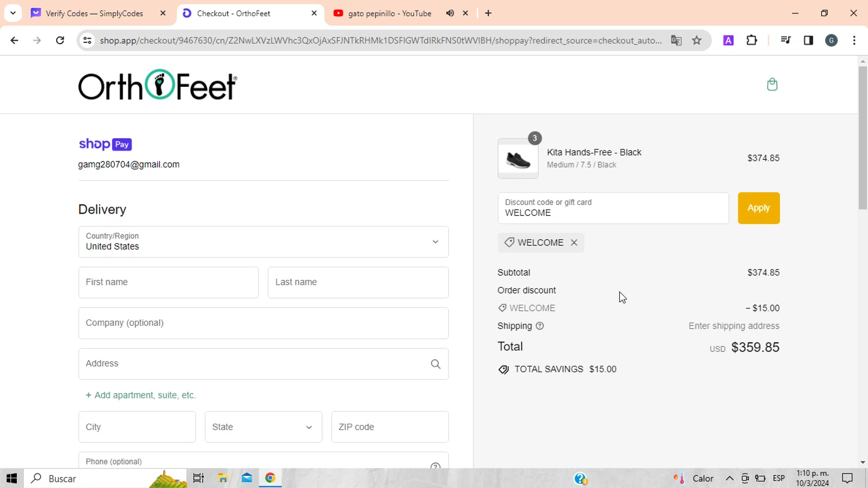Image resolution: width=868 pixels, height=488 pixels.
Task: Click Add apartment, suite, etc. link
Action: click(x=141, y=395)
